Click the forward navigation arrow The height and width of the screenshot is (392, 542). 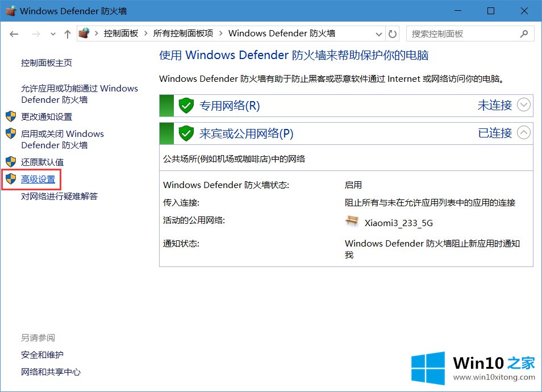tap(36, 34)
